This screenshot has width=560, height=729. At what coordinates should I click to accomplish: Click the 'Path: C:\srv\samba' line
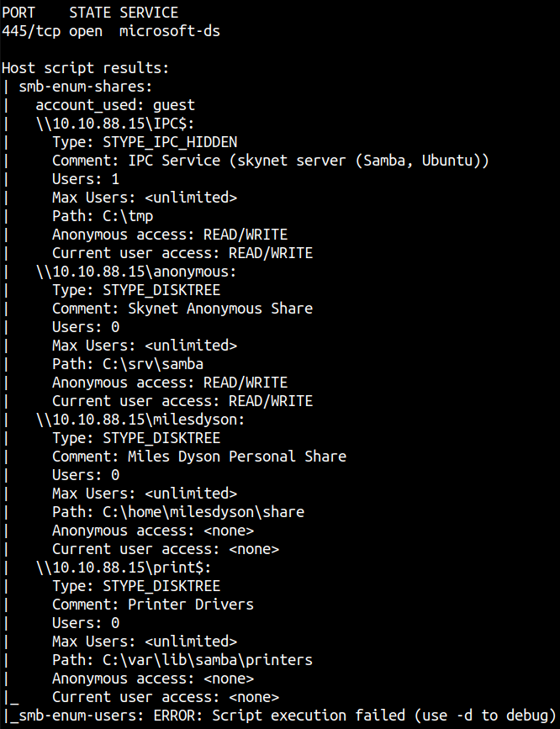click(x=127, y=364)
